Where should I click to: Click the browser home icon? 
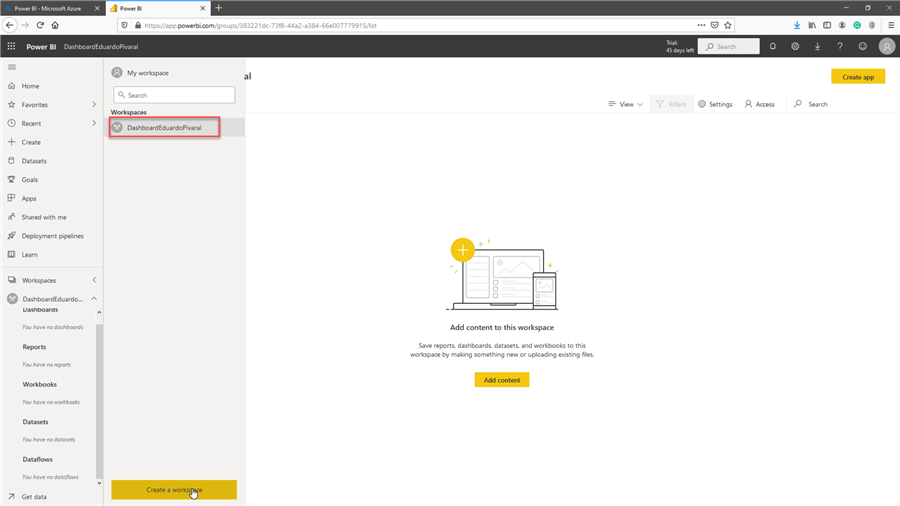point(55,25)
